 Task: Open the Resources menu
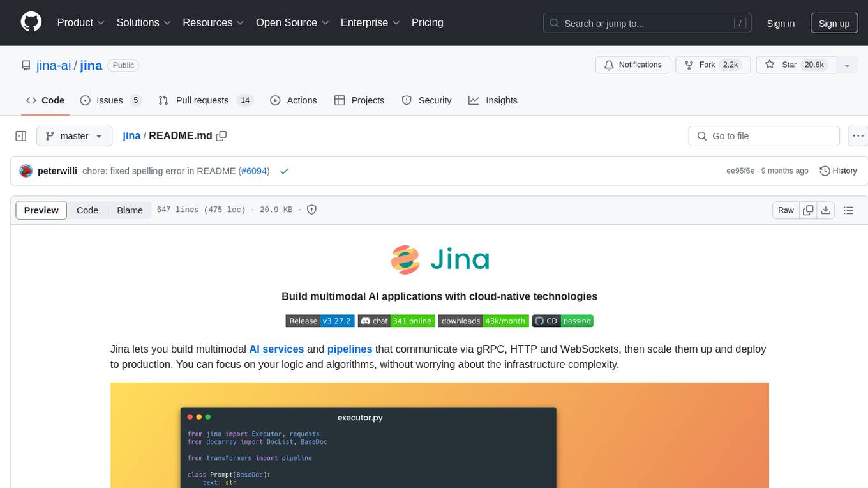[213, 22]
